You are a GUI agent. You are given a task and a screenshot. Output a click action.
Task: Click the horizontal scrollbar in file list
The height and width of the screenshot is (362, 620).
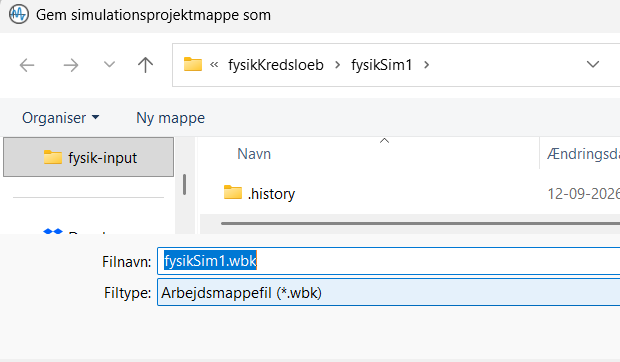pyautogui.click(x=420, y=224)
